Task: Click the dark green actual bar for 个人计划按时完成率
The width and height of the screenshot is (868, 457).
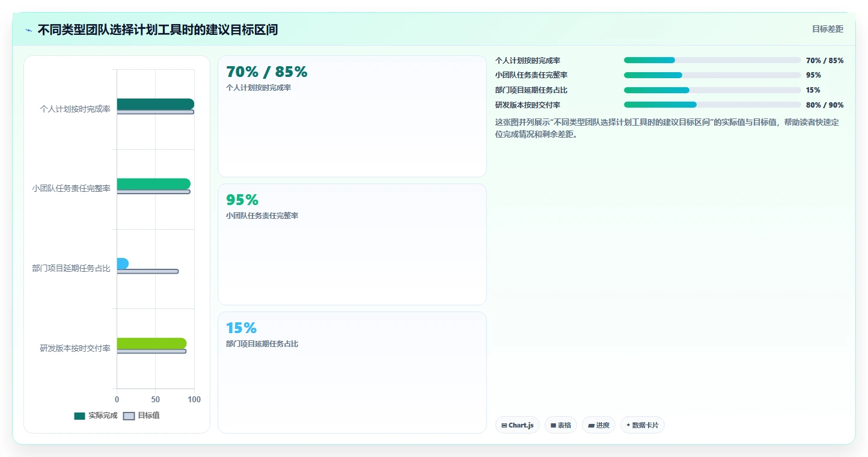Action: 155,104
